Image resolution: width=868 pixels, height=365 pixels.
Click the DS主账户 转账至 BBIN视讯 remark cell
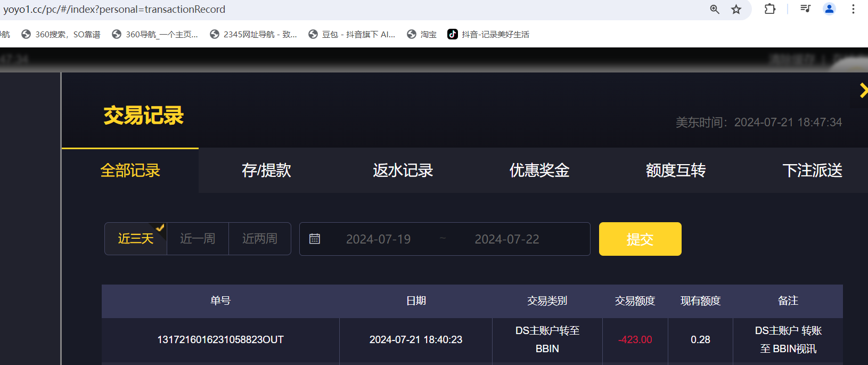pyautogui.click(x=788, y=340)
